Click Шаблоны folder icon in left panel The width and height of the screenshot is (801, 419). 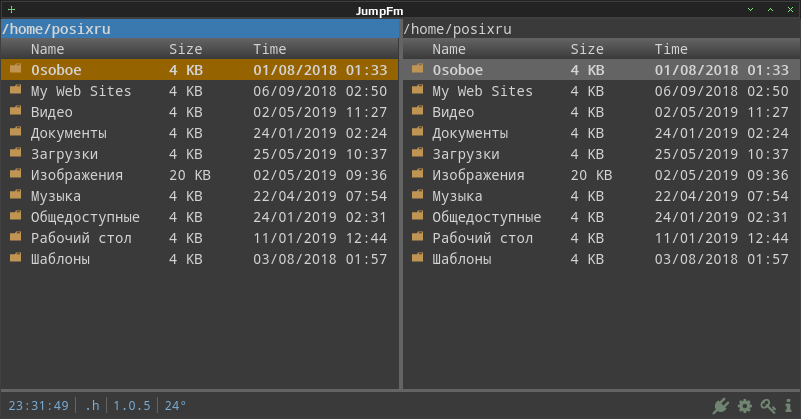[16, 257]
